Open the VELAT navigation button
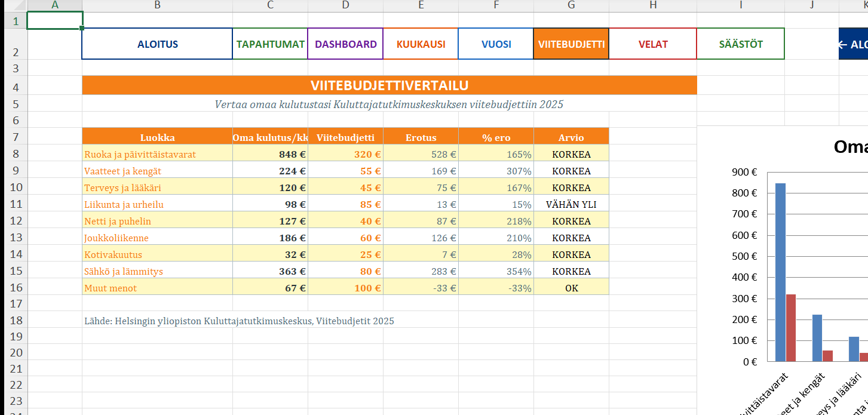This screenshot has width=868, height=415. 653,44
